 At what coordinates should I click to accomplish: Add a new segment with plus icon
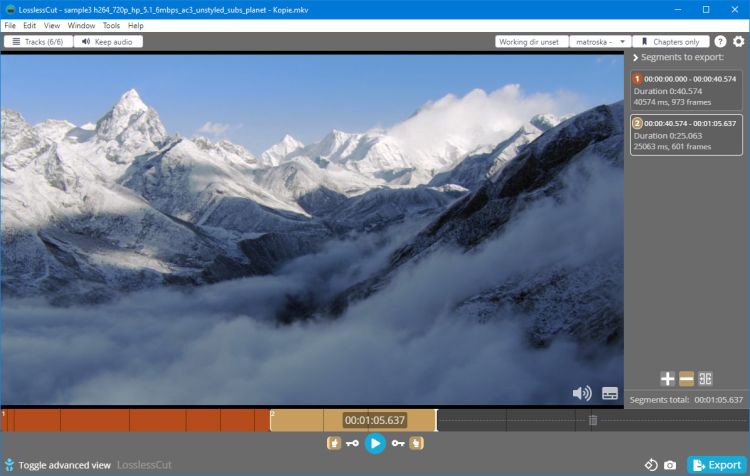click(667, 379)
